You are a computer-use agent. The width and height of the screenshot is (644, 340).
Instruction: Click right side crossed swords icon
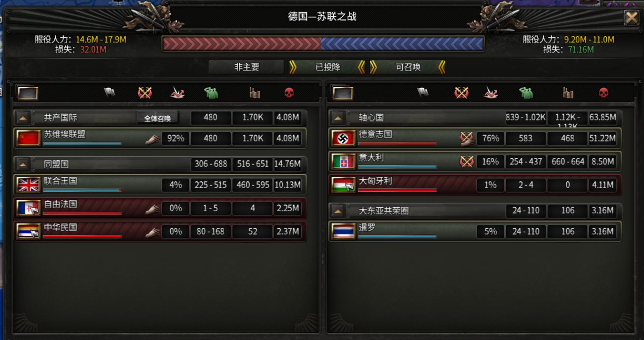tap(461, 93)
